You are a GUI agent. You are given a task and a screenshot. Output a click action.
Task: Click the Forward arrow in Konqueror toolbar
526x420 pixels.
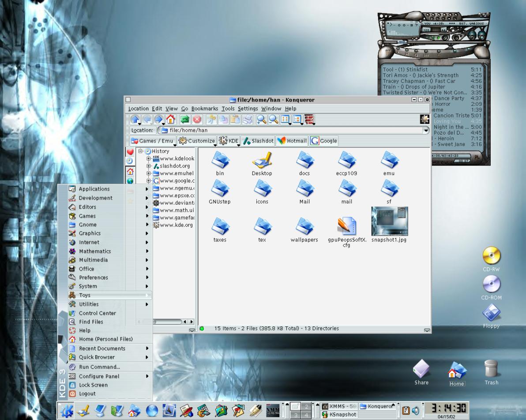[159, 119]
